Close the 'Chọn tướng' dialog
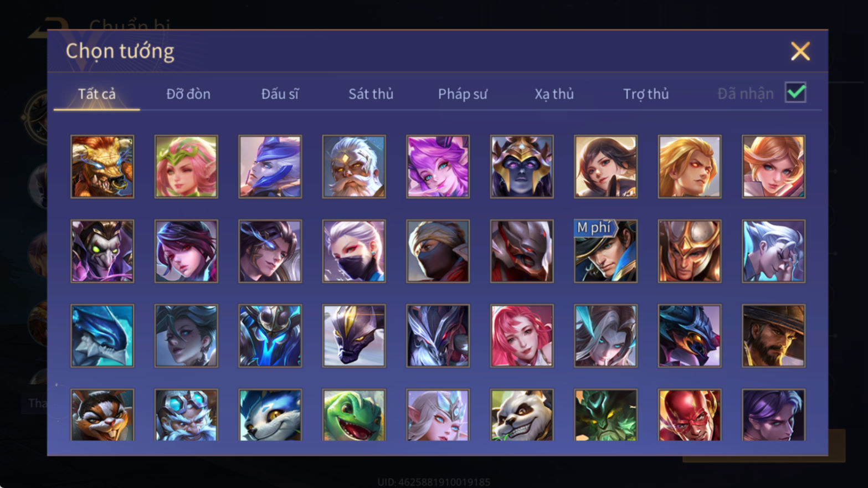Viewport: 868px width, 488px height. [800, 51]
